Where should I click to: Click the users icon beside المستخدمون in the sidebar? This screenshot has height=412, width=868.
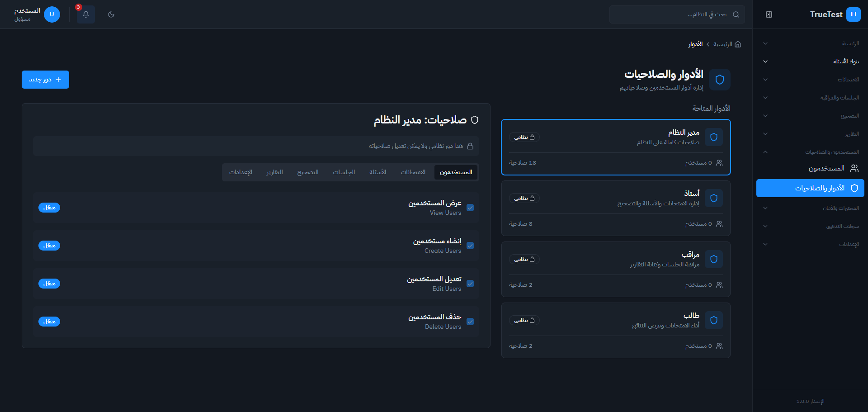pos(854,168)
